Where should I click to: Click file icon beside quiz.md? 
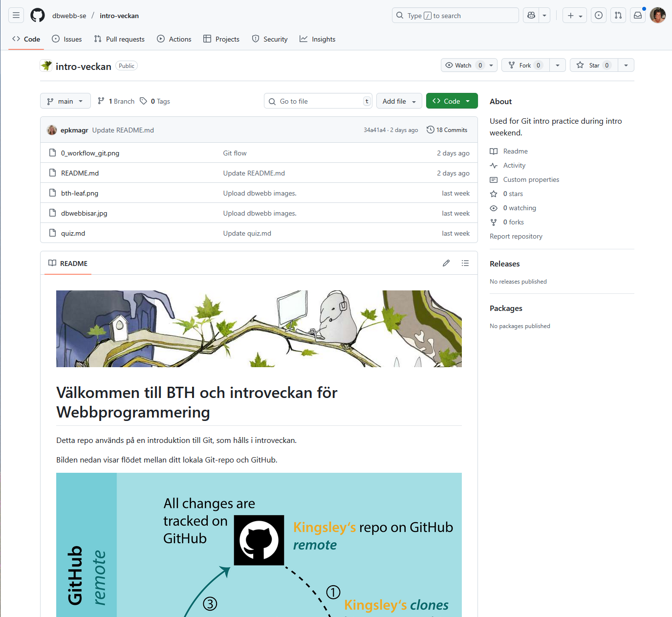click(x=52, y=233)
